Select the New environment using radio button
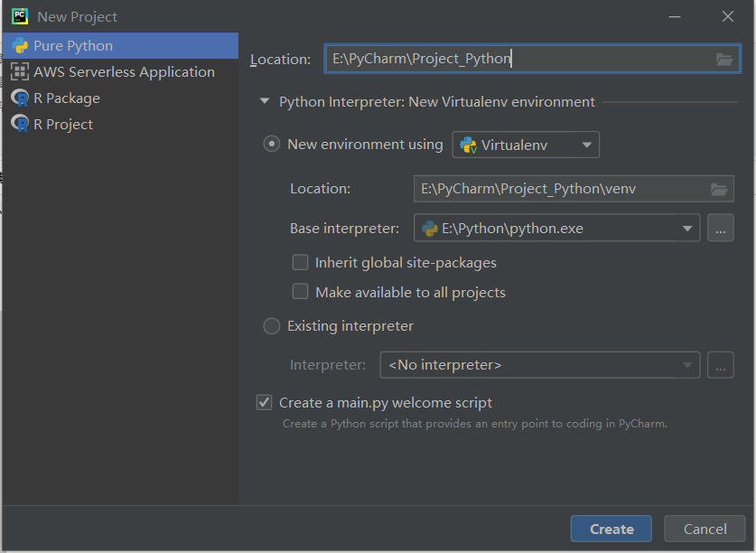756x553 pixels. coord(272,145)
